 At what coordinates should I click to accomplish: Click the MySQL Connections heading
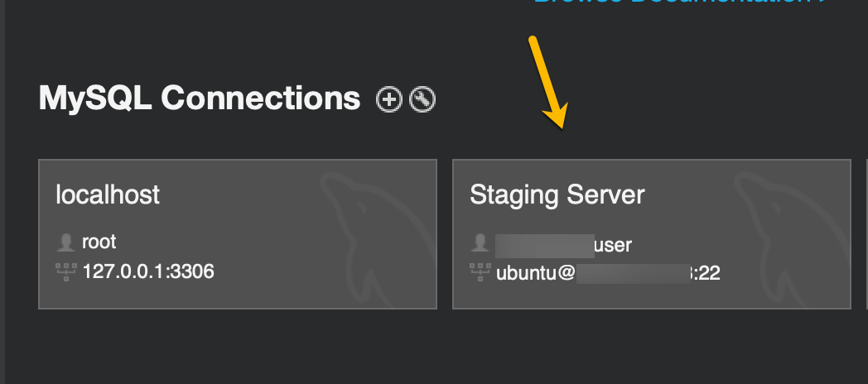(200, 98)
